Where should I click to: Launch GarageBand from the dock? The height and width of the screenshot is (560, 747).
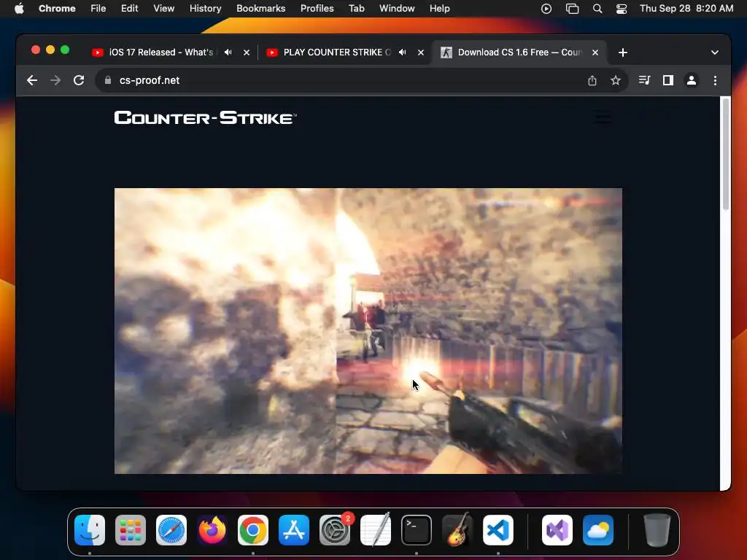click(457, 530)
